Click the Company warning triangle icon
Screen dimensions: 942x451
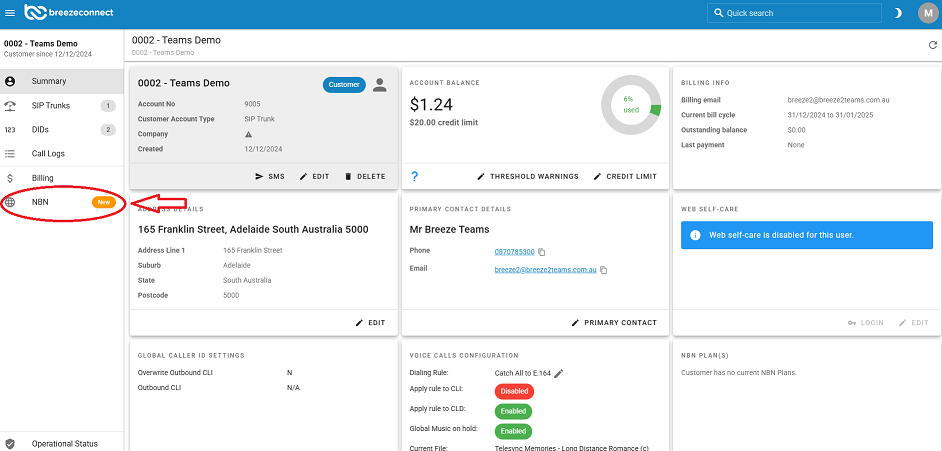pyautogui.click(x=249, y=134)
